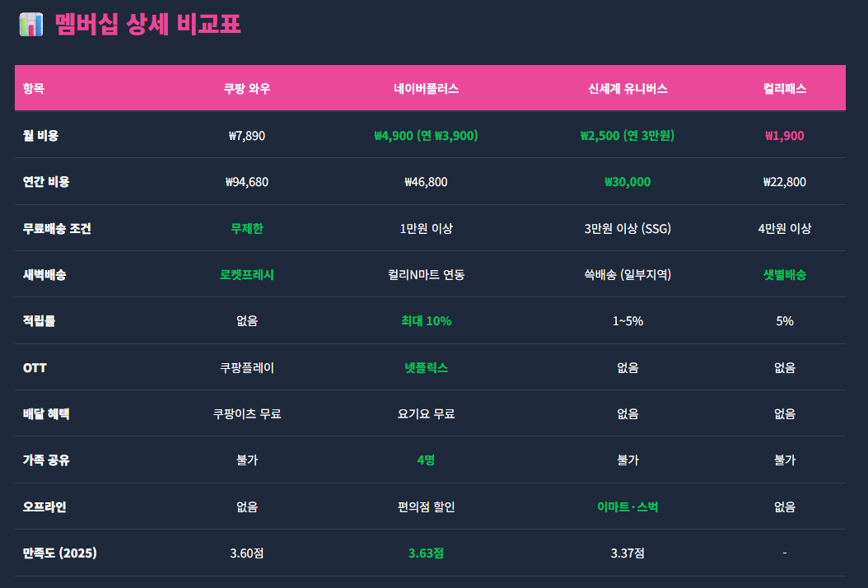Click the bar chart icon beside the title
Image resolution: width=868 pixels, height=588 pixels.
[30, 24]
